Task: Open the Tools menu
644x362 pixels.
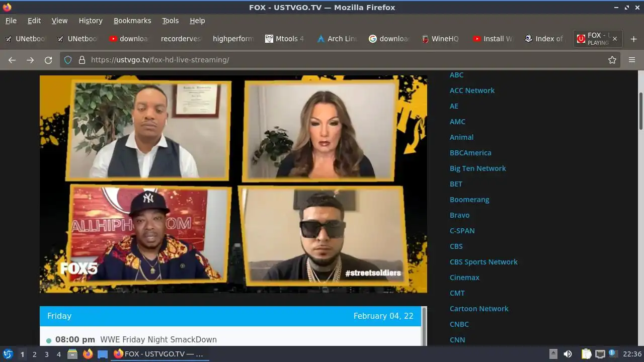Action: click(x=170, y=21)
